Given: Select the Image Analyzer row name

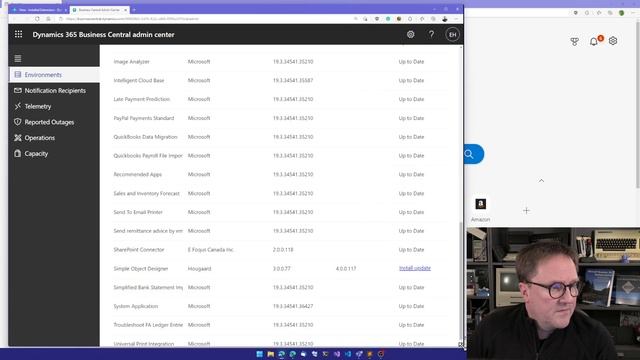Looking at the screenshot, I should (131, 62).
